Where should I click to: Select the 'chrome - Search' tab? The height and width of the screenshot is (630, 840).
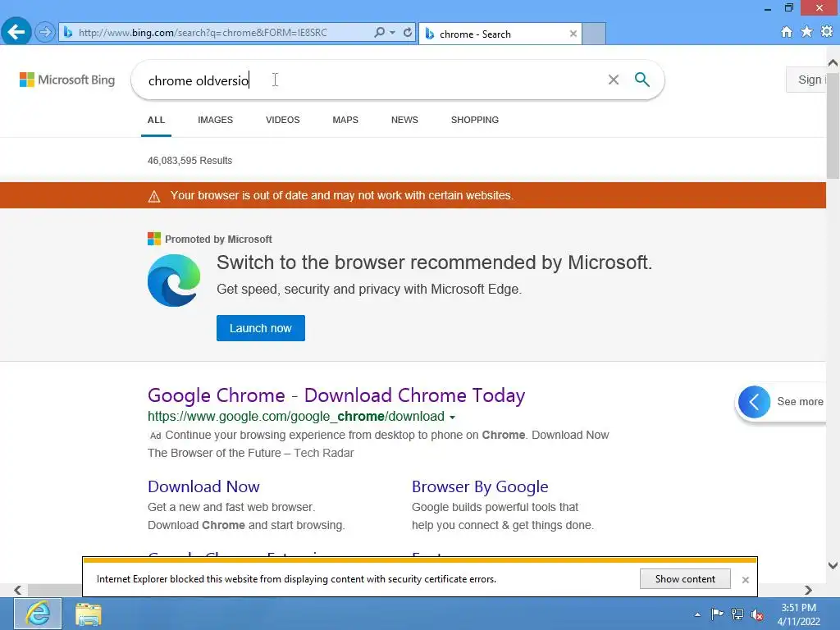[x=500, y=34]
